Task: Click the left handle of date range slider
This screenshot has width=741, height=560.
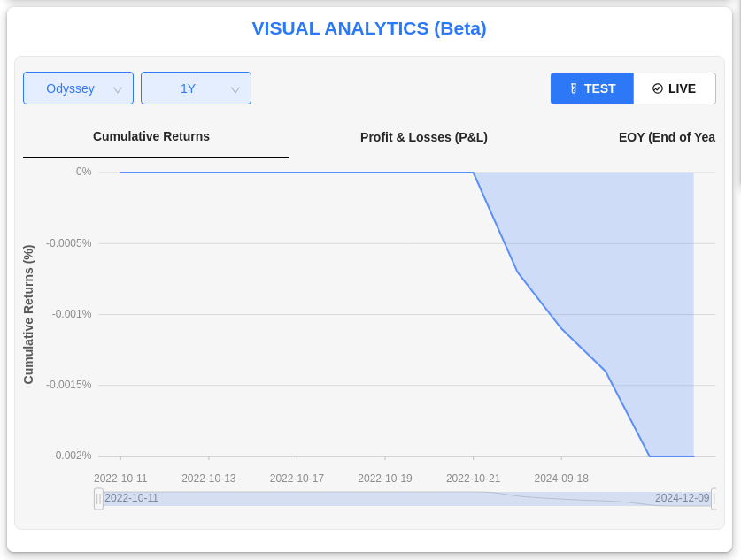Action: (x=98, y=499)
